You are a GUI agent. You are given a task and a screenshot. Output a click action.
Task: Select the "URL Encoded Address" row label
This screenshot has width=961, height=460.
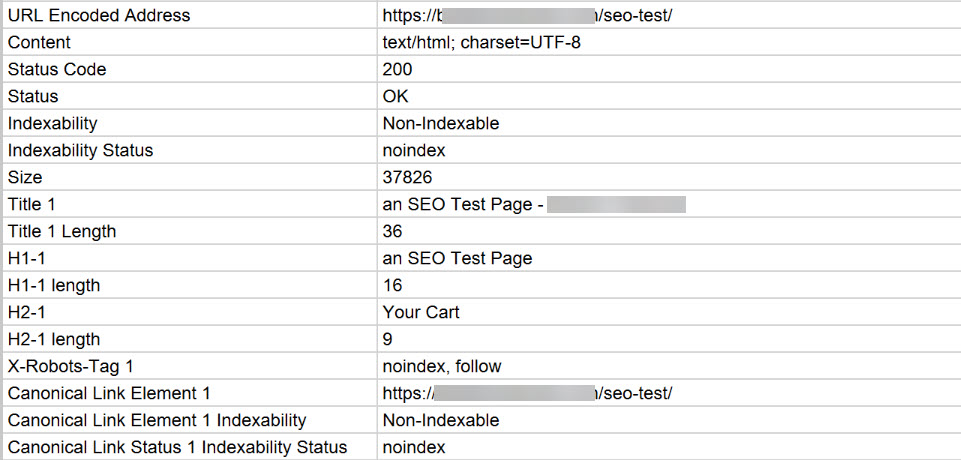pyautogui.click(x=98, y=16)
